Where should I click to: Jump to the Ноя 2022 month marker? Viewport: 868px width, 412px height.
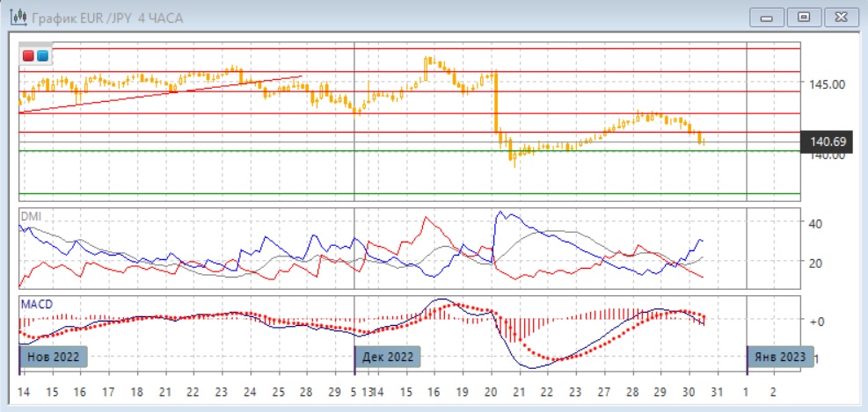(56, 357)
